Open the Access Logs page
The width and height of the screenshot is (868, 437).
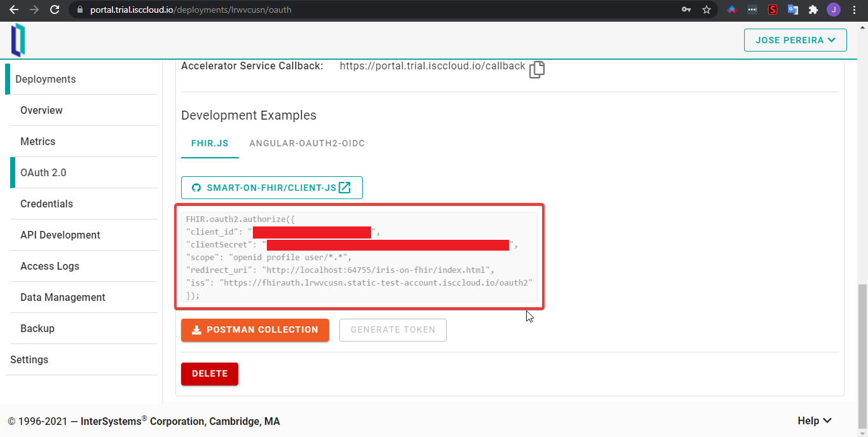tap(84, 266)
